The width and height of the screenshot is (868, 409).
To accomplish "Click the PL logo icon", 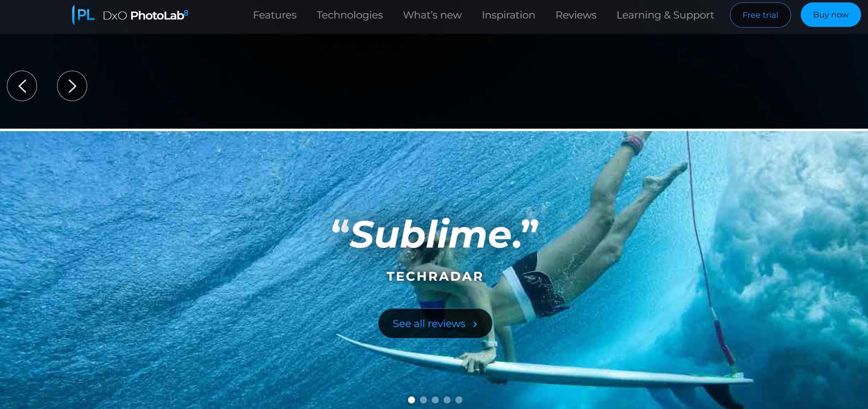I will [x=83, y=15].
